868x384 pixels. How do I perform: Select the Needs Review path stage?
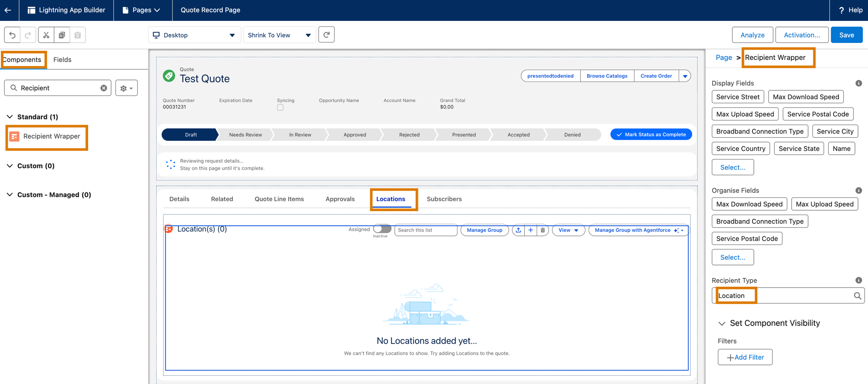245,135
